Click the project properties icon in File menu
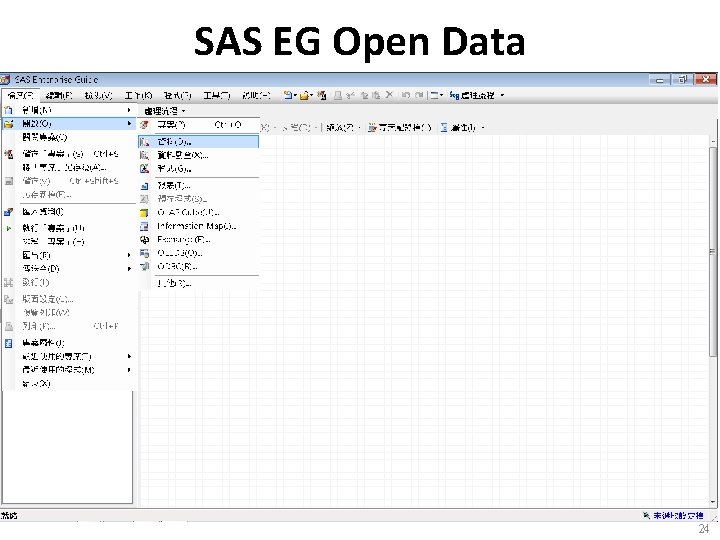The image size is (720, 540). (x=8, y=343)
